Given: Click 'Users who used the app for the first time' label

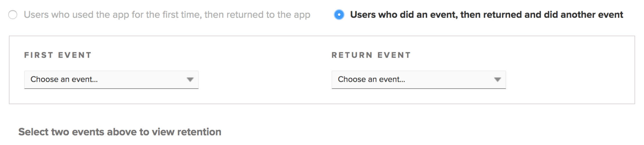Looking at the screenshot, I should tap(113, 15).
